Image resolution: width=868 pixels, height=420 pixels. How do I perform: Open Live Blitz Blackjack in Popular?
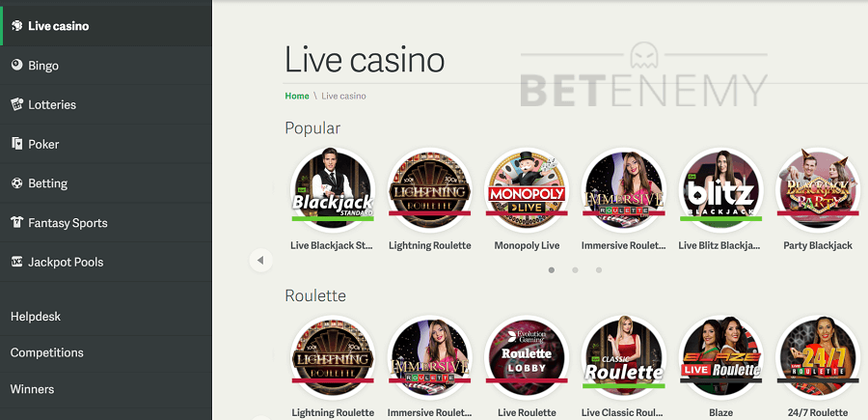pos(720,189)
